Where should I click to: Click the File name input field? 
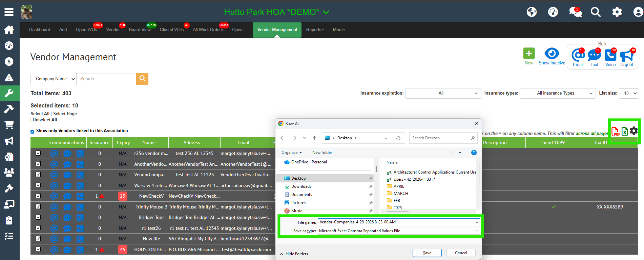(x=396, y=222)
